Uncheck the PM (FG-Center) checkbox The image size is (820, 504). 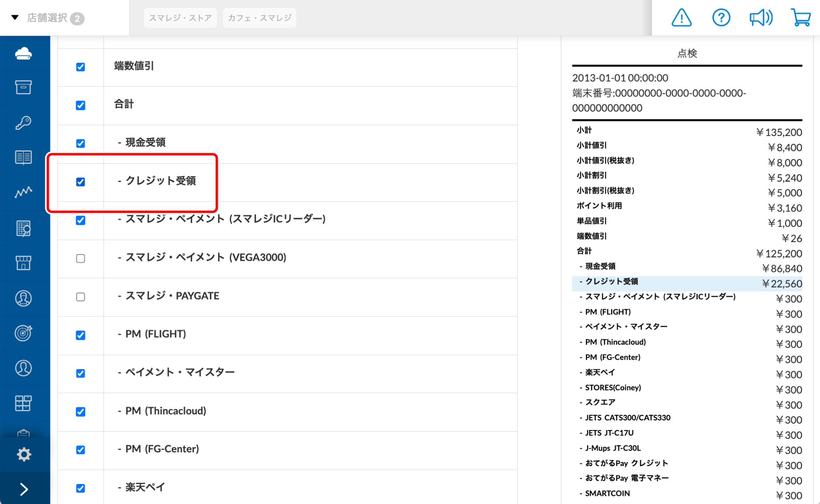click(80, 450)
